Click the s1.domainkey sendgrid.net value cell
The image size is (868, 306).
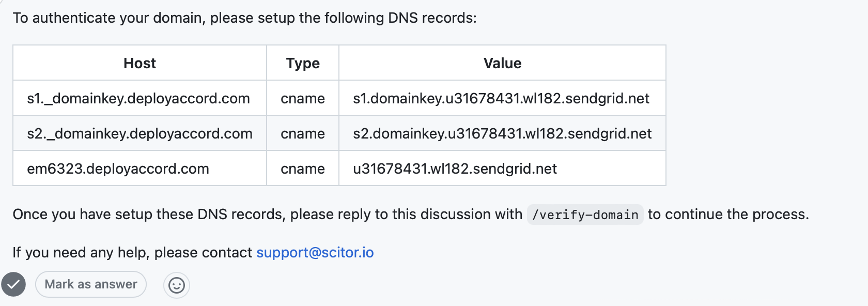[501, 98]
